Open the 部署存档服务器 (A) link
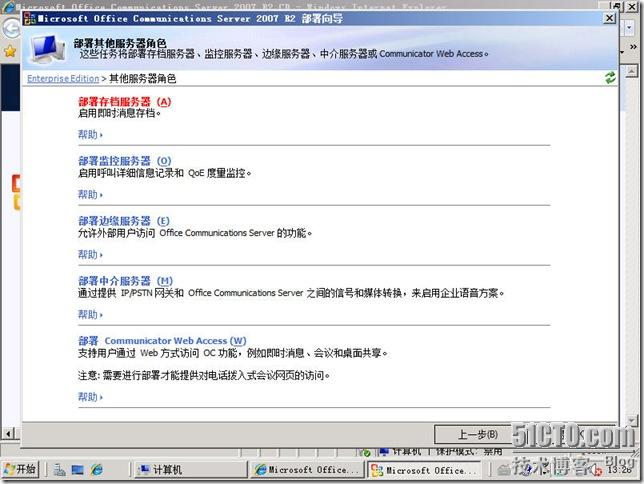This screenshot has width=644, height=484. point(124,101)
